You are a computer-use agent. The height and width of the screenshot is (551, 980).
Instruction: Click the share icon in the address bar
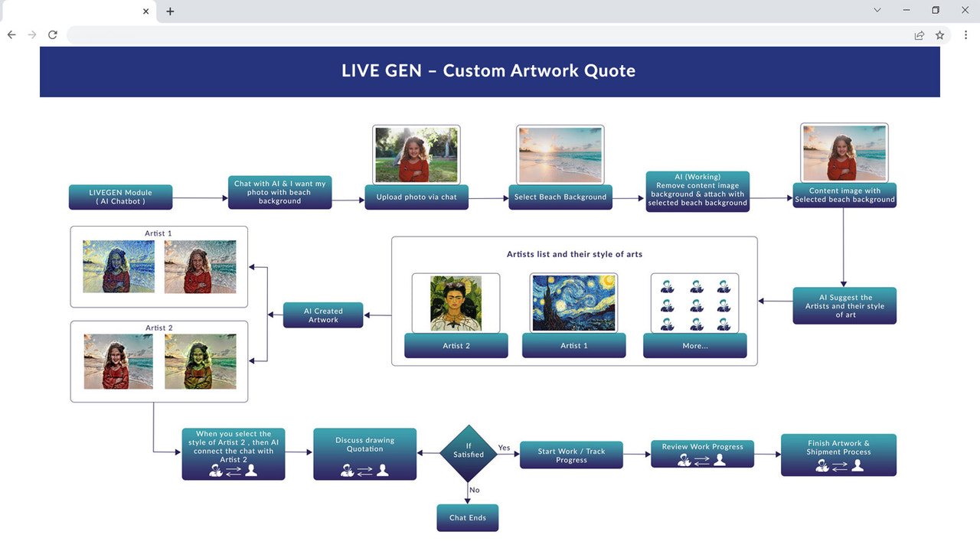click(x=919, y=34)
